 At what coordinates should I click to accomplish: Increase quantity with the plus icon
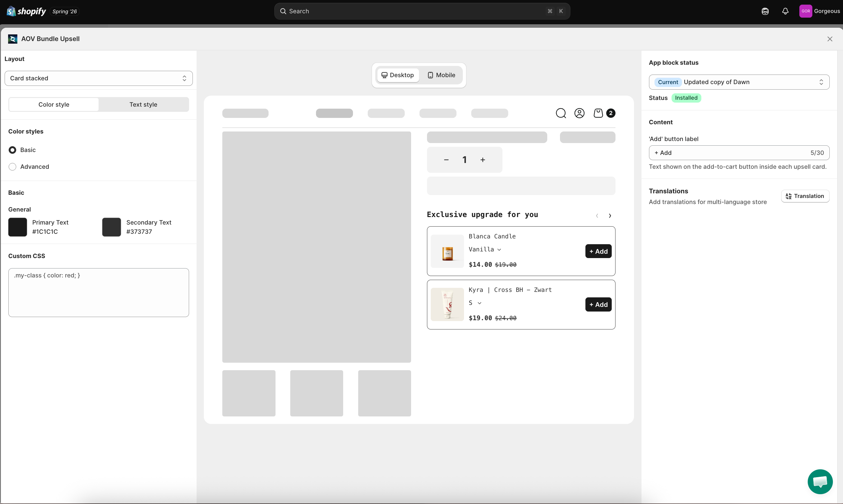[482, 160]
